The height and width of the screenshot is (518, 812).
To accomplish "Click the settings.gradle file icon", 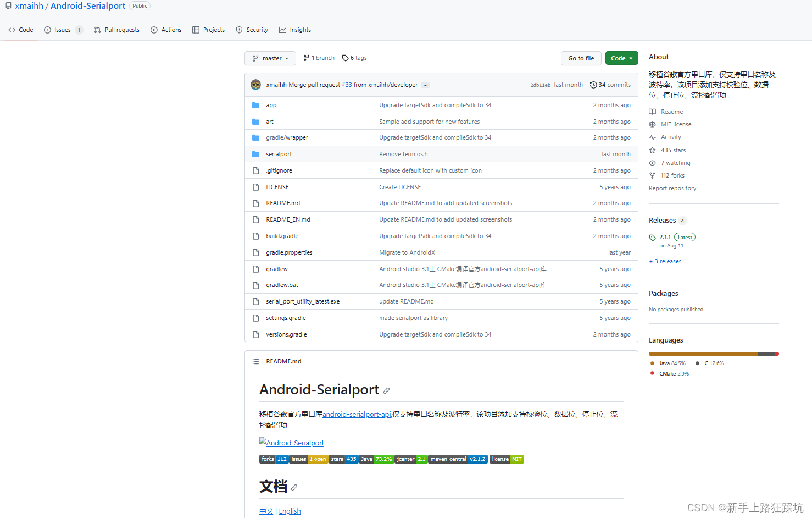I will 255,318.
